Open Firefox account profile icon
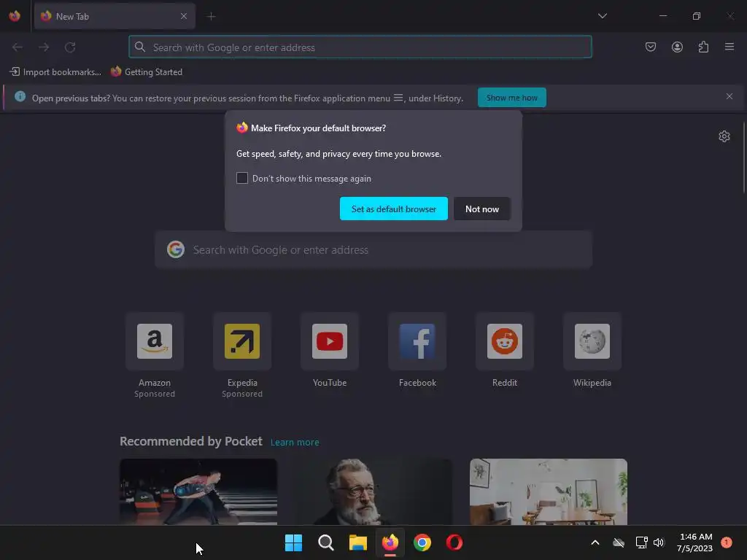Screen dimensions: 747x560 pos(677,47)
